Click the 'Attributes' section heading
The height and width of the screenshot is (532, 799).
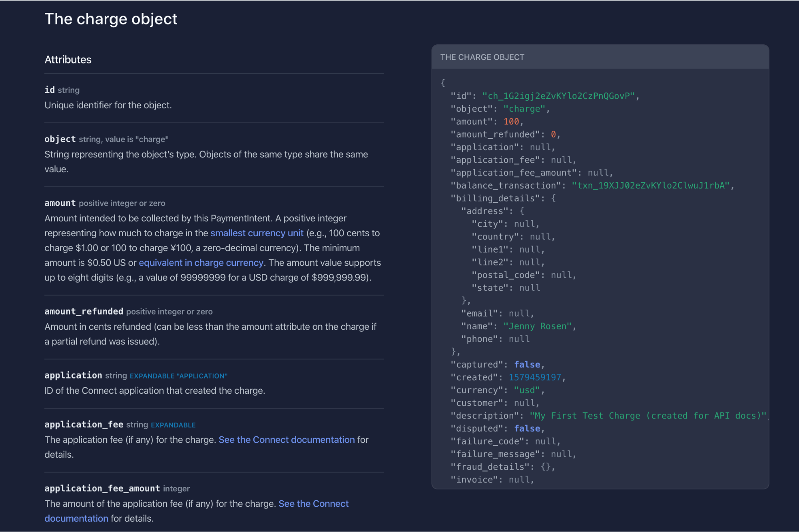point(68,60)
